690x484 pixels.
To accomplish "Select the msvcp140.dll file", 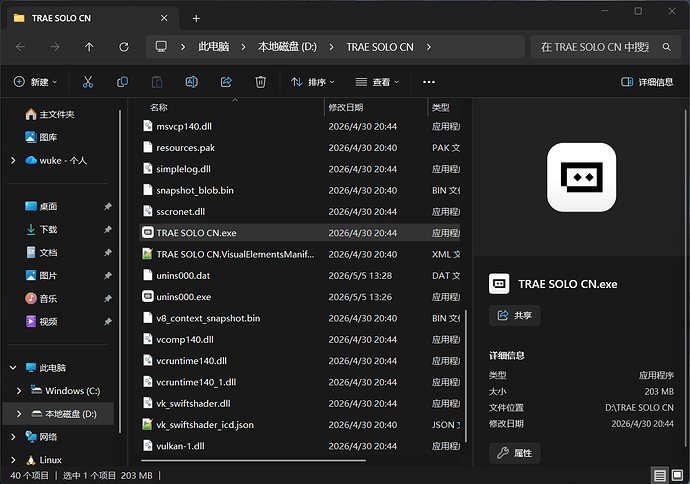I will [x=300, y=126].
